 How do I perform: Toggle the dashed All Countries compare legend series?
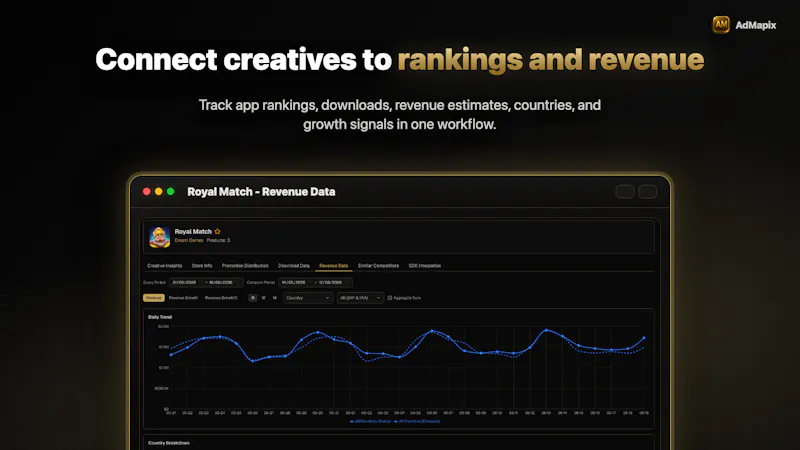(x=417, y=421)
